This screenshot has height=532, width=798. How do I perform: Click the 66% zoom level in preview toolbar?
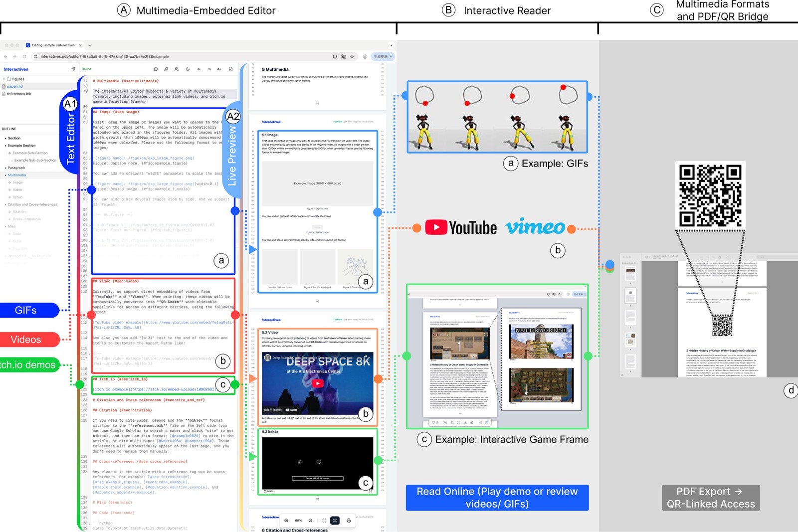tap(298, 521)
